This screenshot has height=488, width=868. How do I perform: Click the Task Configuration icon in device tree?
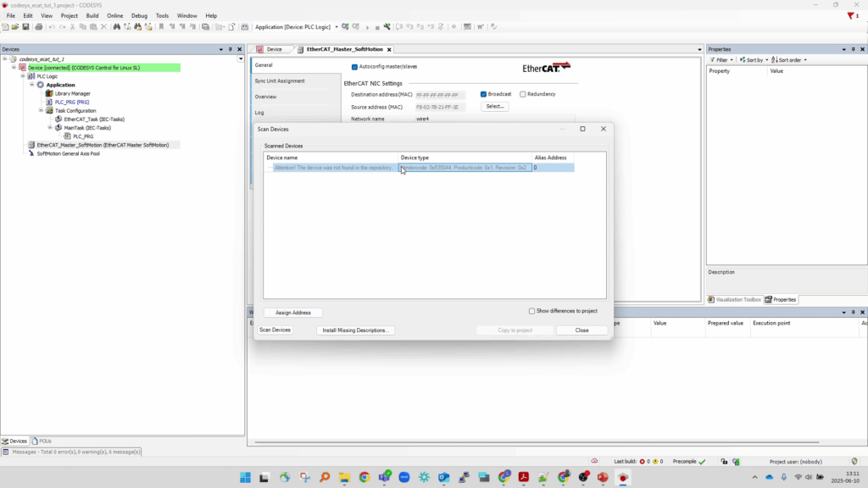pos(49,111)
